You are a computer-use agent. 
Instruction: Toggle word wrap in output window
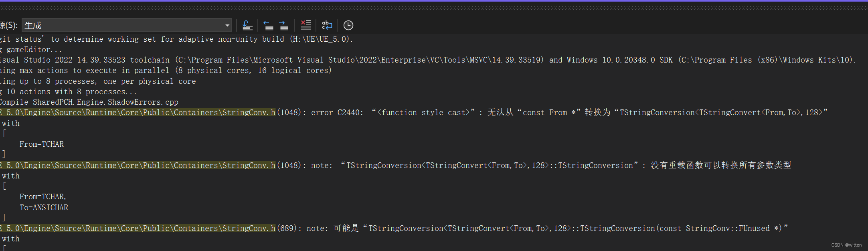click(327, 25)
